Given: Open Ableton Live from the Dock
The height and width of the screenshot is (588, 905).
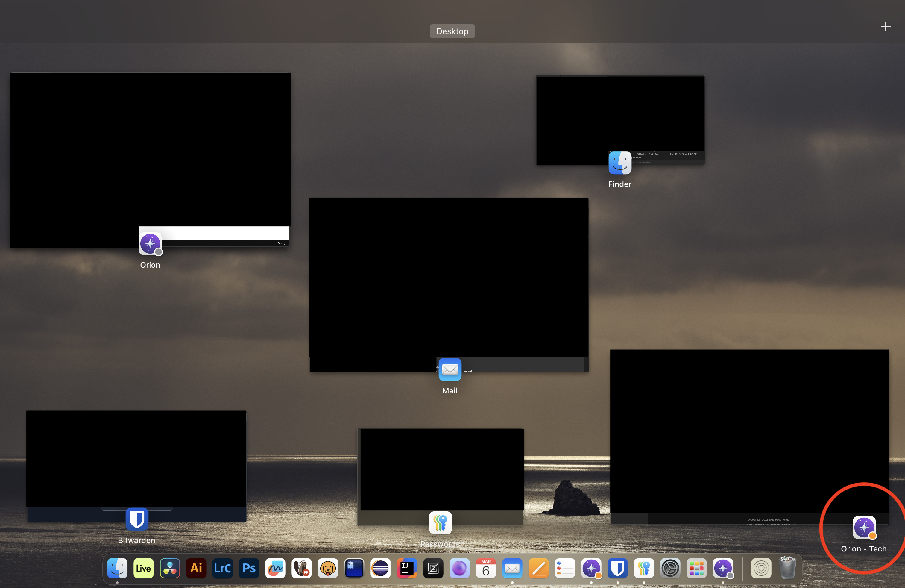Looking at the screenshot, I should click(x=143, y=568).
